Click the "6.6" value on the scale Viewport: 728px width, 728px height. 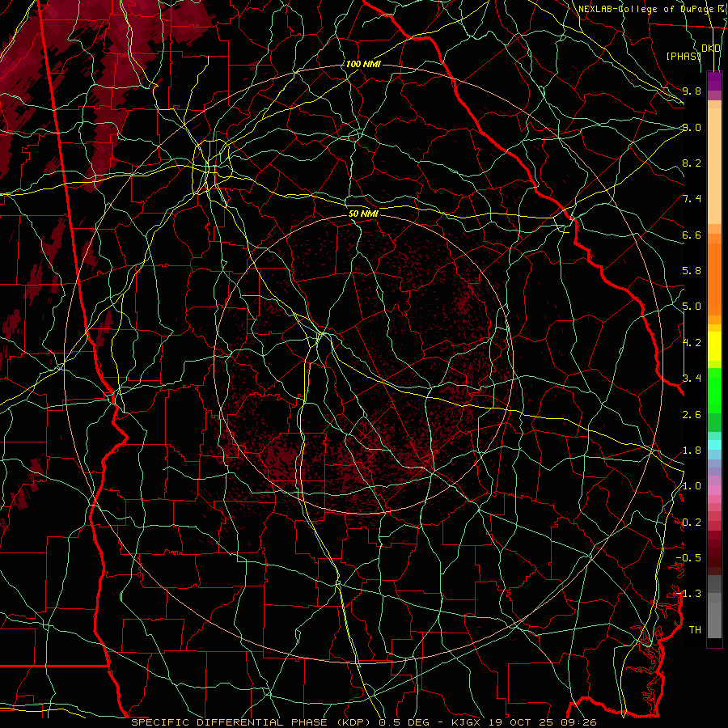tap(692, 235)
